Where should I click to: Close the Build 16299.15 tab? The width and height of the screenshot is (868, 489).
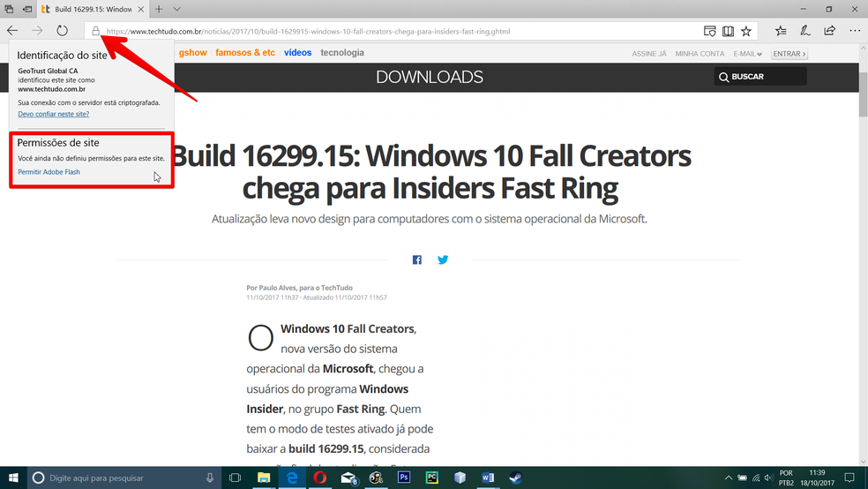[140, 10]
